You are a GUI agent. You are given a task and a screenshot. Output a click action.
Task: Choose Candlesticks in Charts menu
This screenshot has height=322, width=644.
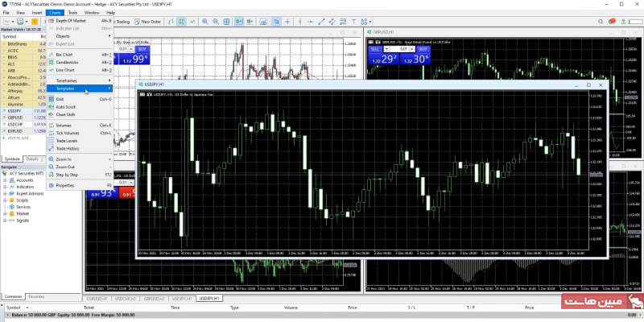[80, 63]
